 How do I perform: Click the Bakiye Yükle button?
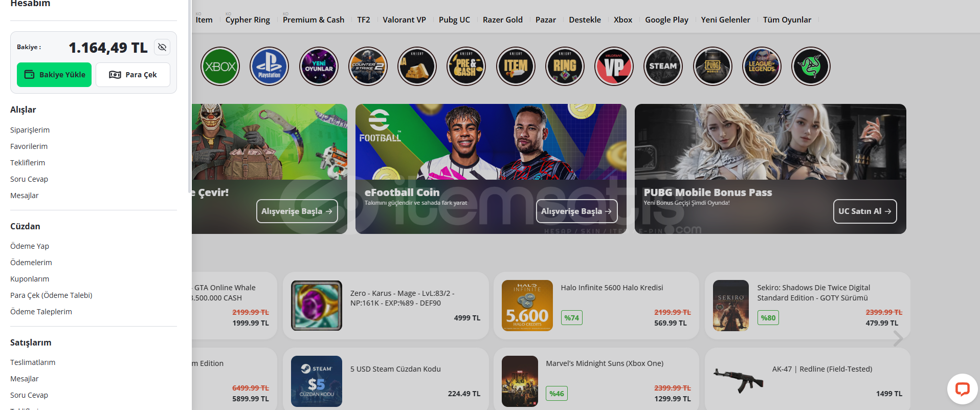[x=54, y=75]
